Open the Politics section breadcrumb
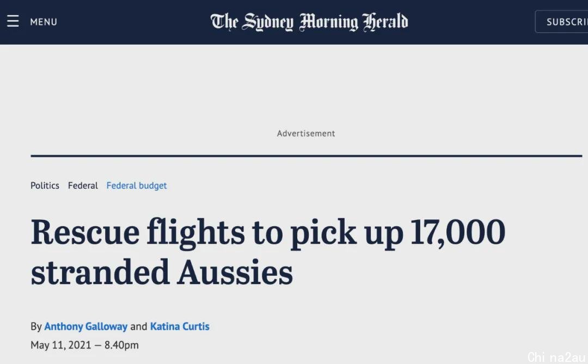Viewport: 588px width, 364px height. 45,186
